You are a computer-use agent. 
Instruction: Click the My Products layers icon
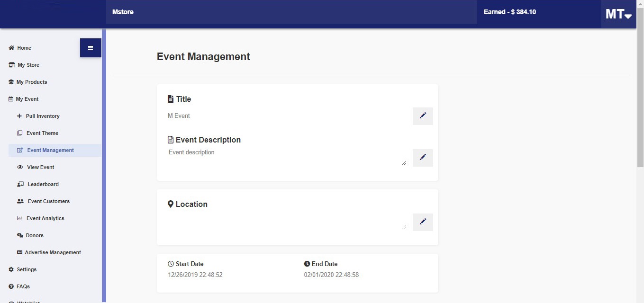coord(11,82)
